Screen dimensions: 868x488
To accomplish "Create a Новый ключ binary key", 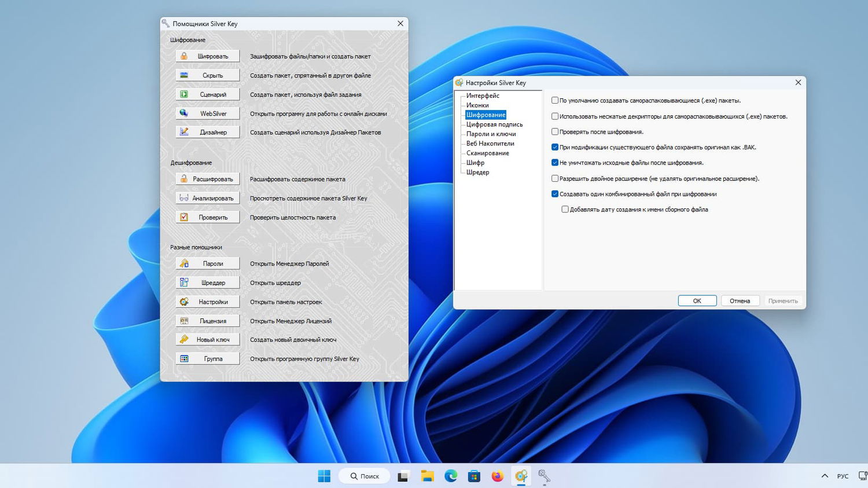I will (x=208, y=340).
